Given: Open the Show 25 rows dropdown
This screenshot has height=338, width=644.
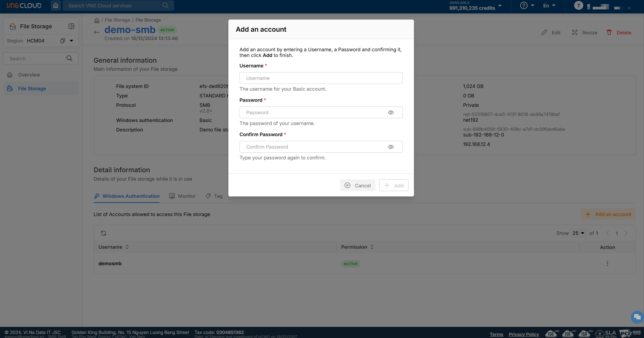Looking at the screenshot, I should click(578, 233).
